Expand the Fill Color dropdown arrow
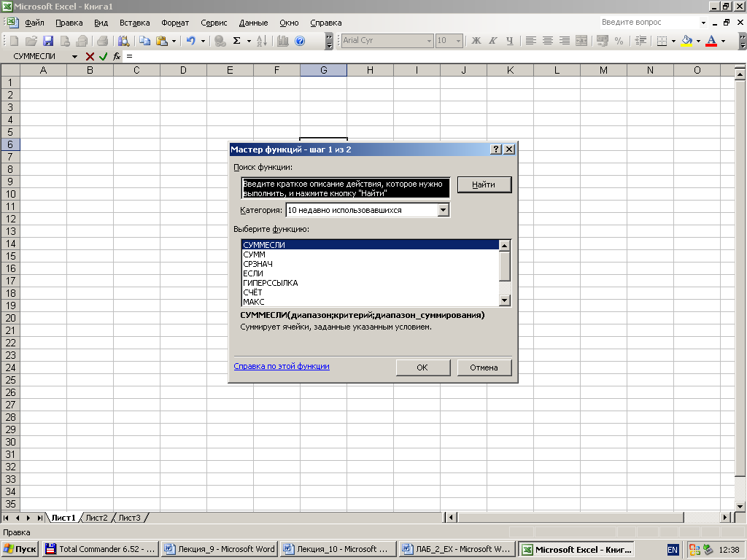This screenshot has height=560, width=747. point(698,41)
